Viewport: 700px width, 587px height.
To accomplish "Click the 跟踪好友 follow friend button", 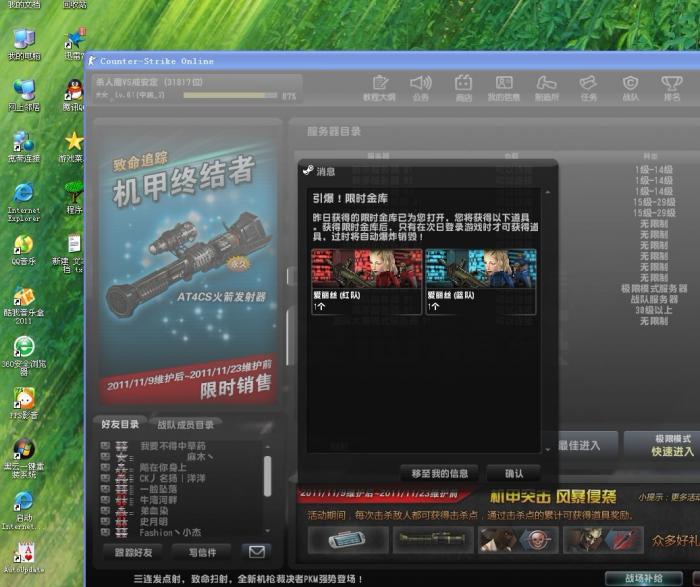I will (133, 552).
